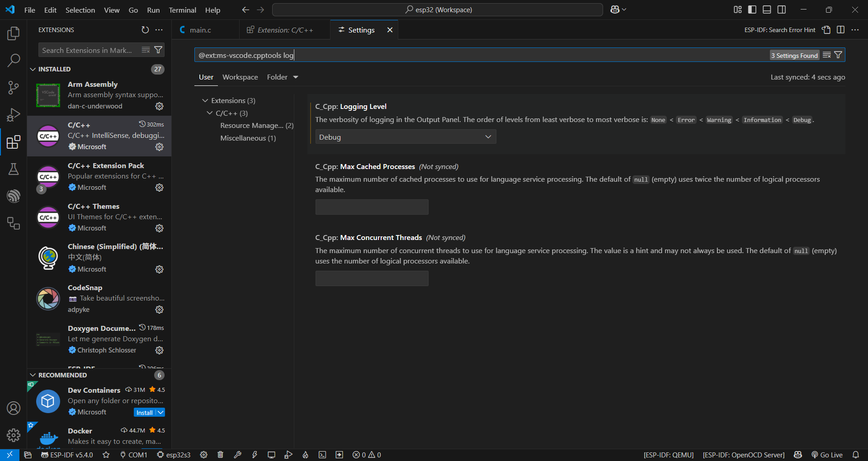Install the Dev Containers extension
868x461 pixels.
click(145, 413)
